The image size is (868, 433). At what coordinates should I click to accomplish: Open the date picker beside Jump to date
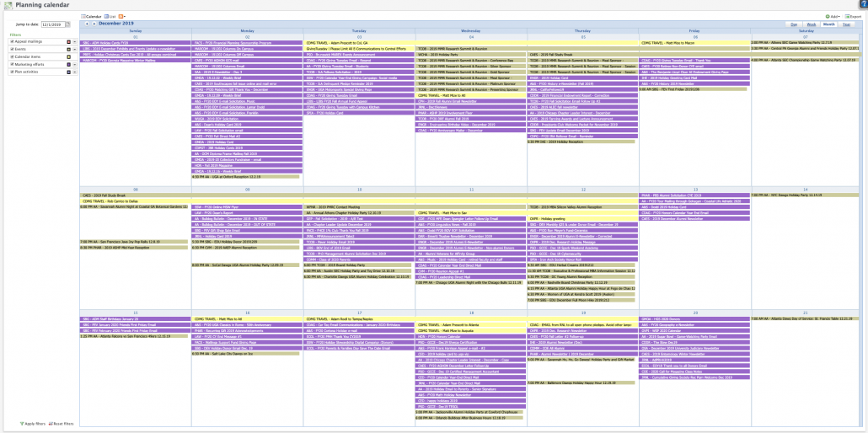(68, 24)
